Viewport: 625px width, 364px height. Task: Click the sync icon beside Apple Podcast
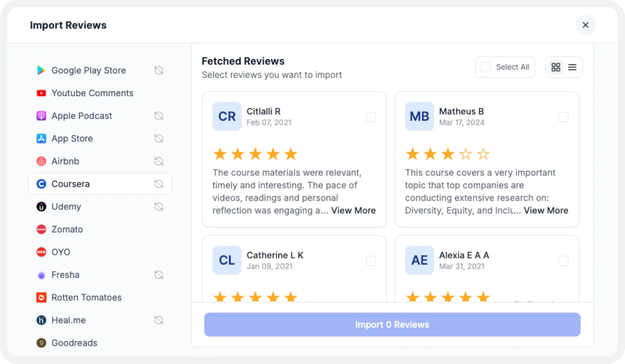[159, 116]
